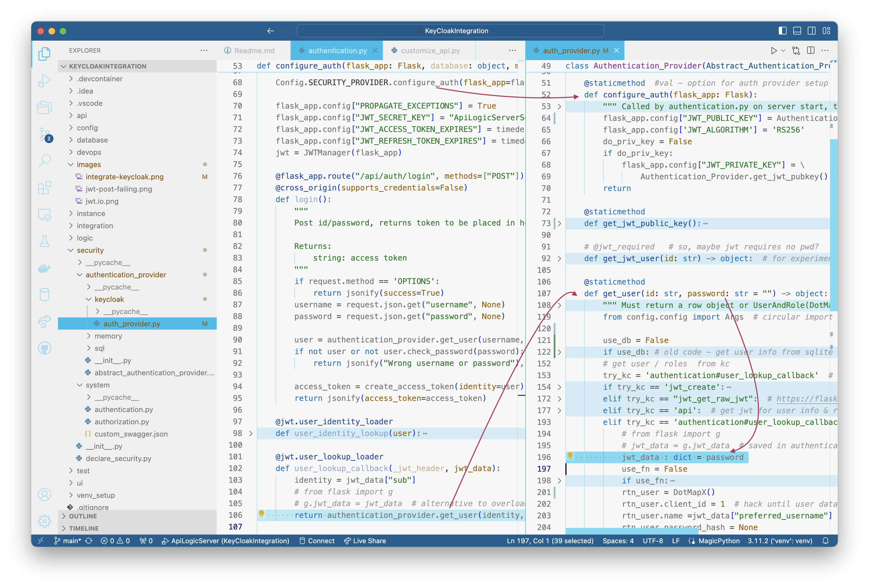Toggle the secondary side bar layout button
This screenshot has width=869, height=588.
point(811,31)
